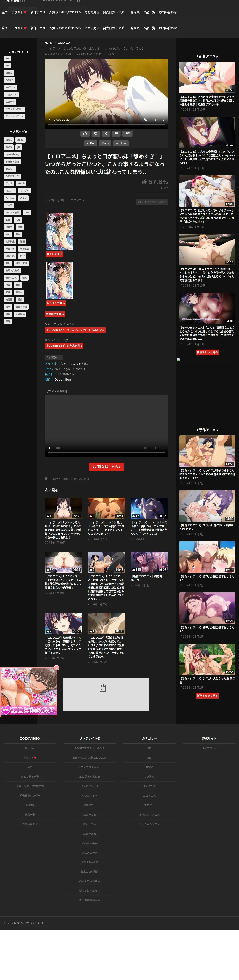This screenshot has width=239, height=980.
Task: Open AVエロ.jp sister site footer link
Action: pyautogui.click(x=209, y=748)
